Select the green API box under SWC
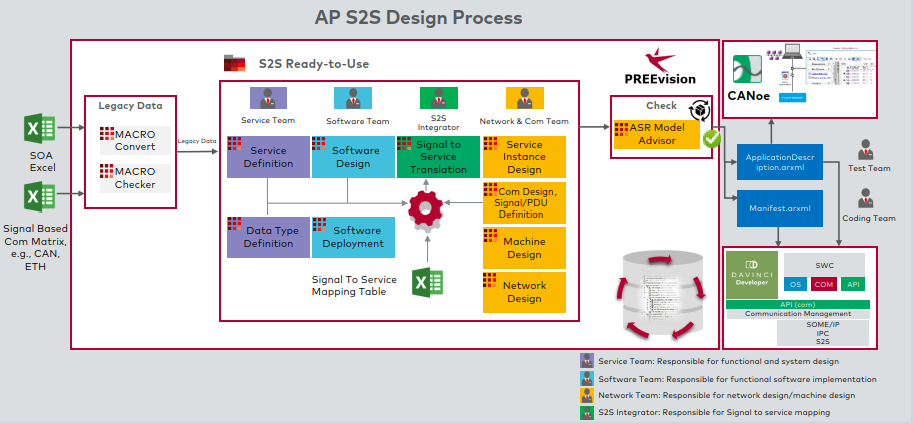914x424 pixels. 853,284
